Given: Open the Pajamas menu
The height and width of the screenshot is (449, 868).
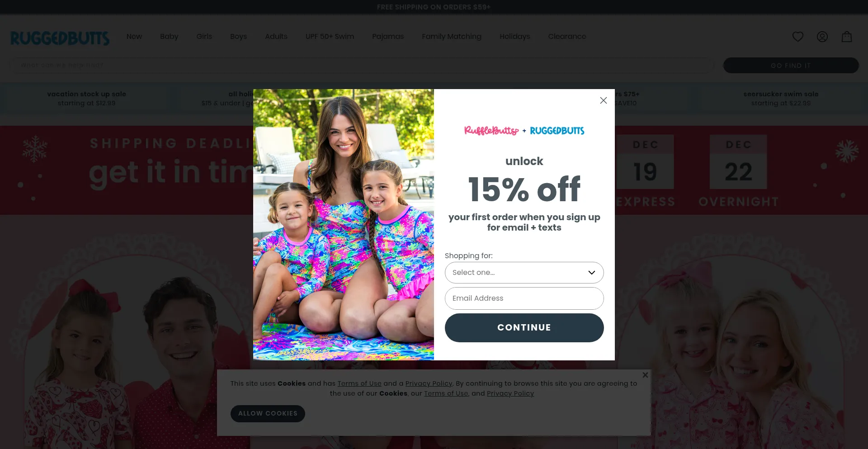Looking at the screenshot, I should (388, 36).
